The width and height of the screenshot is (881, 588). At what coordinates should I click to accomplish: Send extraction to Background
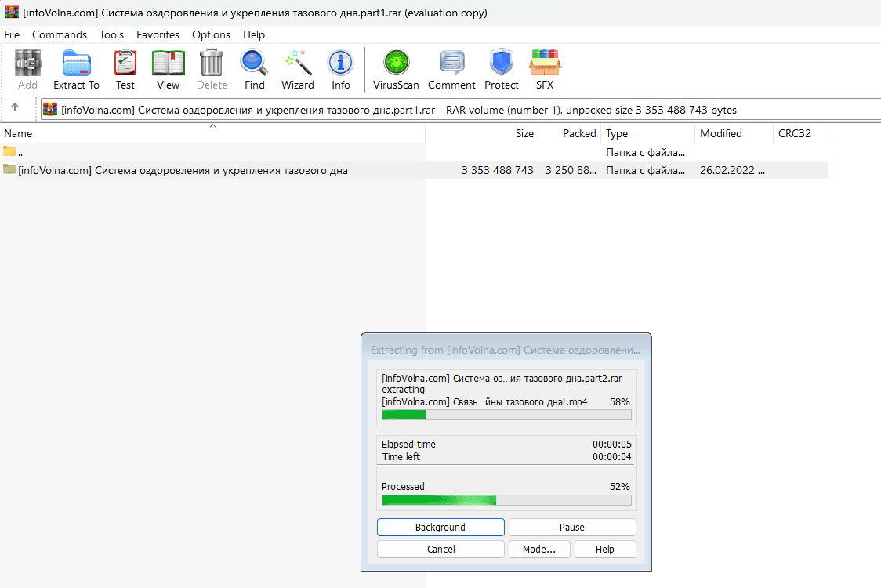point(440,527)
